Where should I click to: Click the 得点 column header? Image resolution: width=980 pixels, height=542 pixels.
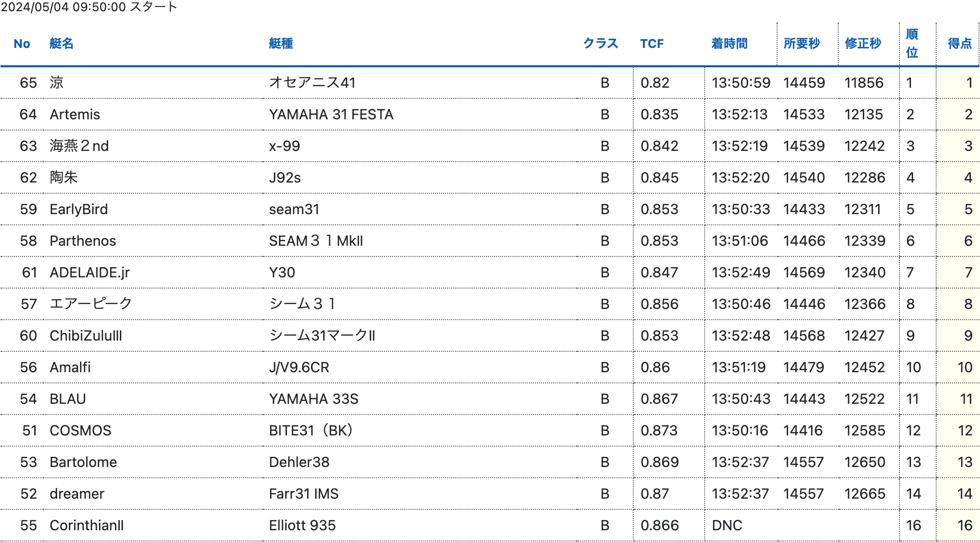point(959,44)
